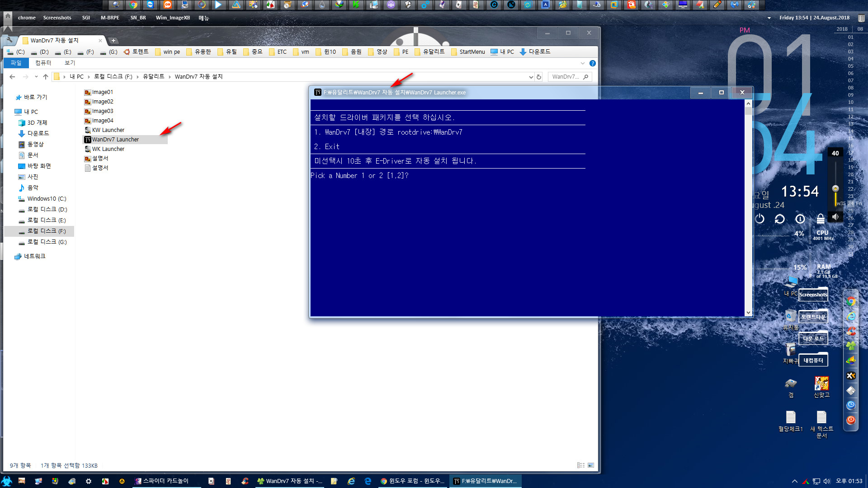Open the Start menu spider icon
The height and width of the screenshot is (488, 868).
click(x=7, y=481)
